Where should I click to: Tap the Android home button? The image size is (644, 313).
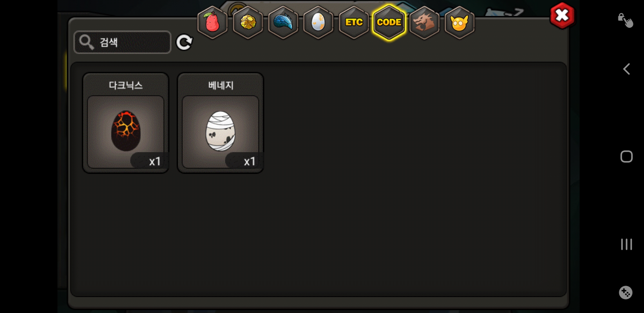point(627,156)
